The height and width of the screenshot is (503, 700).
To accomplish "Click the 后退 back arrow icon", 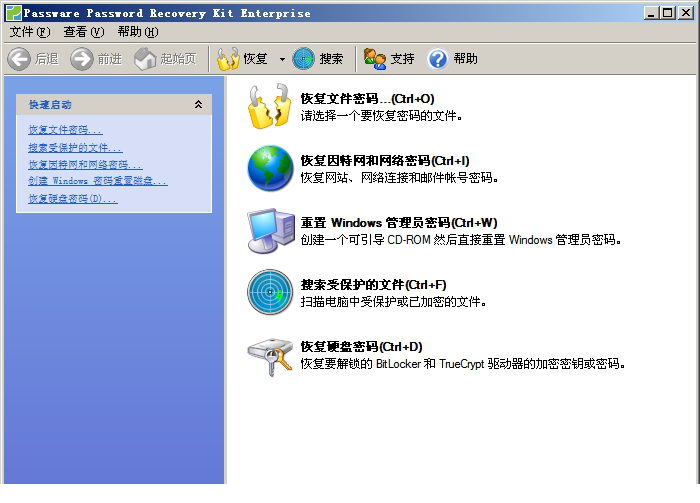I will [x=19, y=59].
